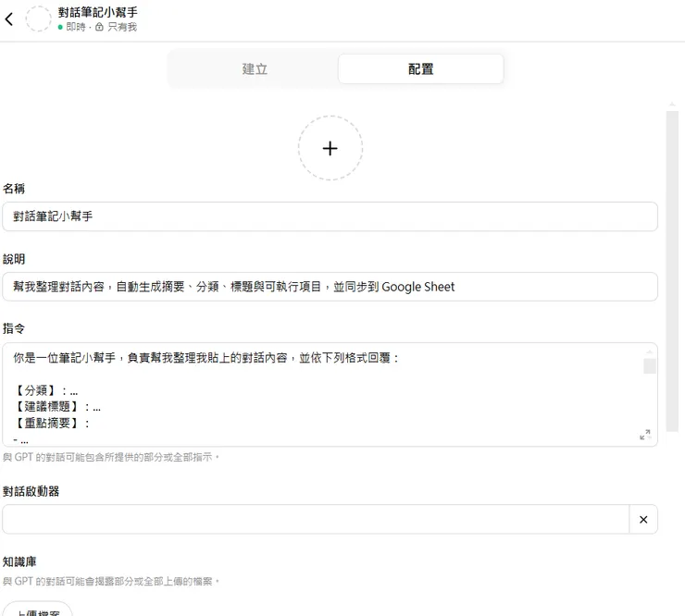Click the 只有我 visibility label

tap(122, 27)
